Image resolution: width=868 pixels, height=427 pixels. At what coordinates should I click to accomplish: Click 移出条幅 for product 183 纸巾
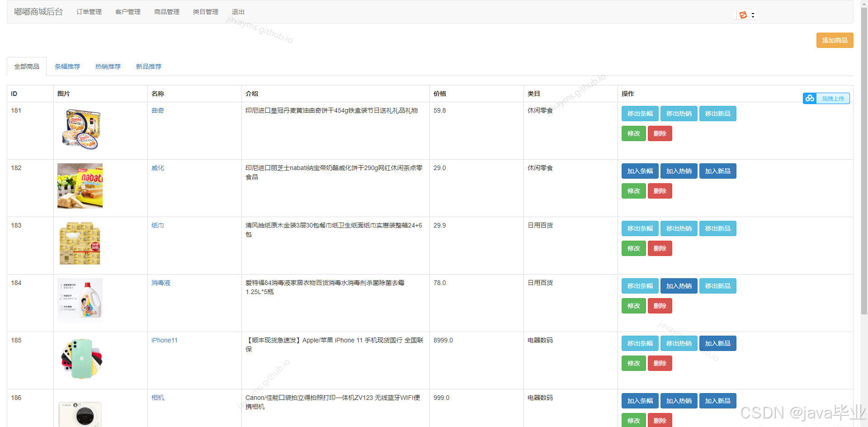640,228
